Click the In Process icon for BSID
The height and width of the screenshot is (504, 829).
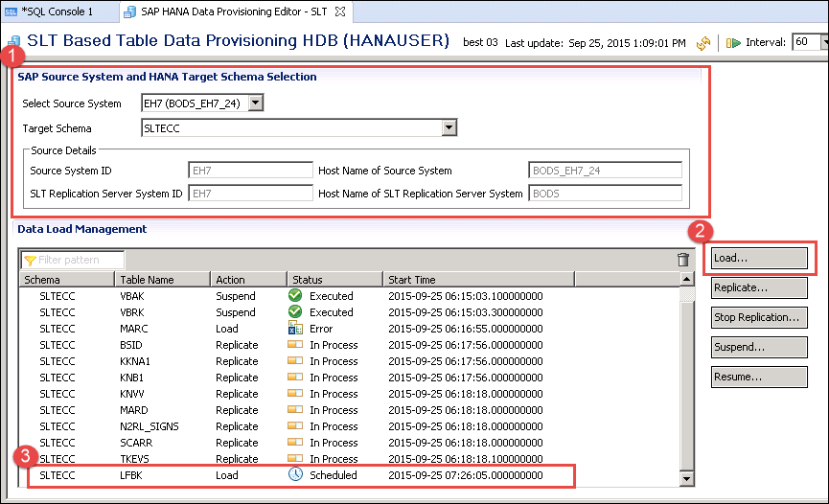click(295, 345)
